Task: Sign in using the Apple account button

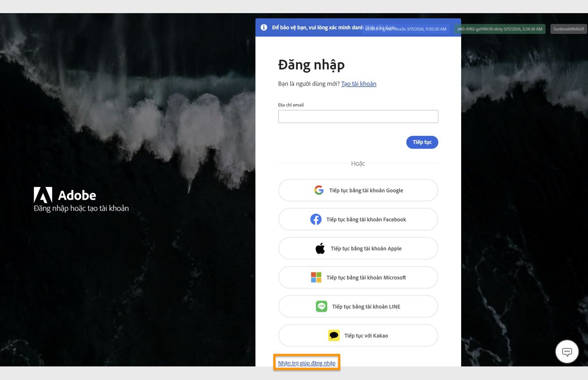Action: click(358, 249)
